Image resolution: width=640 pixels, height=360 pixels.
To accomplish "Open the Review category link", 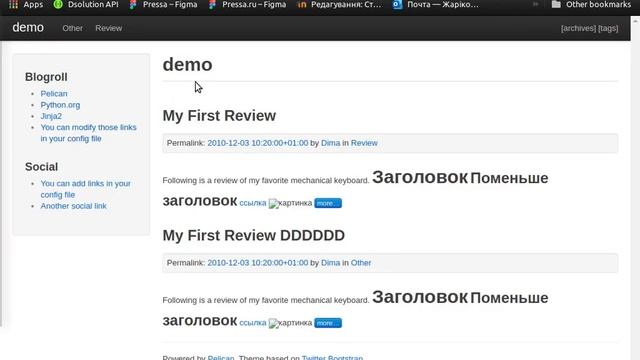I will click(x=364, y=143).
